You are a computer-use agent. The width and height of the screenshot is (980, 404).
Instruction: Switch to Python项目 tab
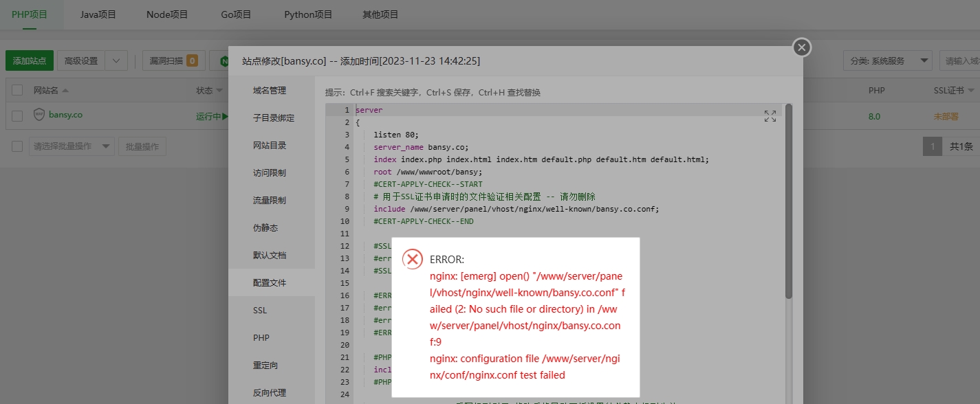(308, 14)
